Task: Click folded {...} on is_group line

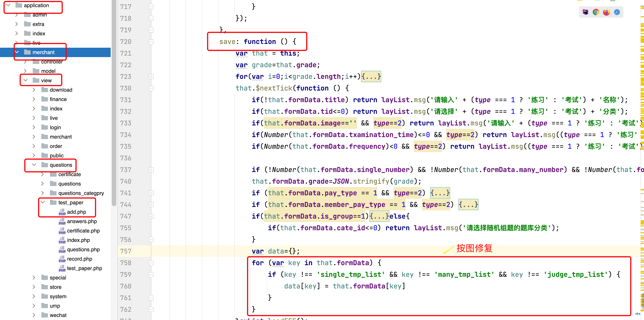Action: click(379, 216)
